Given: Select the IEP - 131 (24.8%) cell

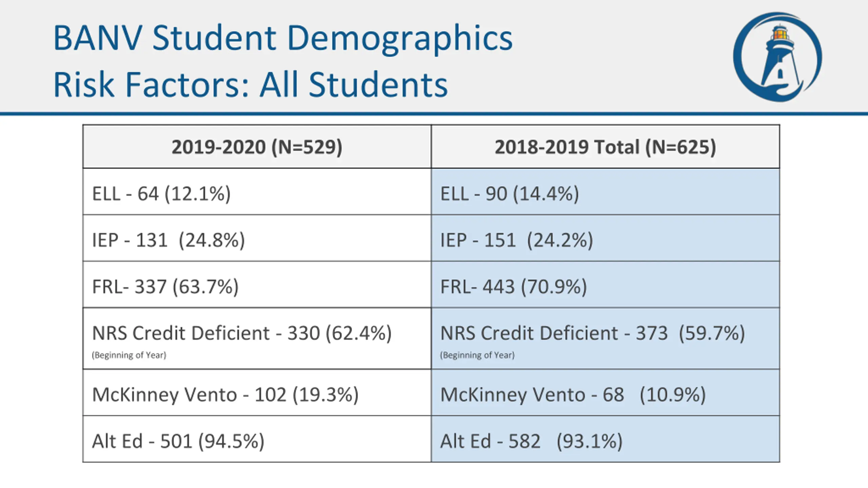Looking at the screenshot, I should coord(169,240).
